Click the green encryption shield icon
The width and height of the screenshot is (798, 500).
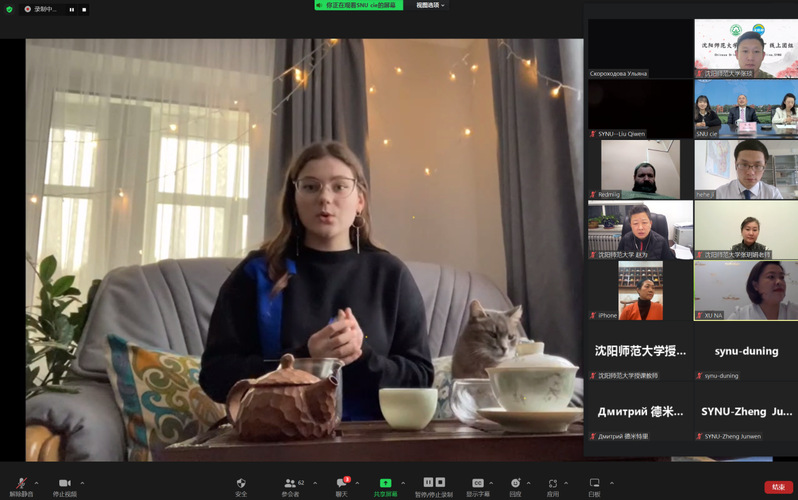click(9, 9)
